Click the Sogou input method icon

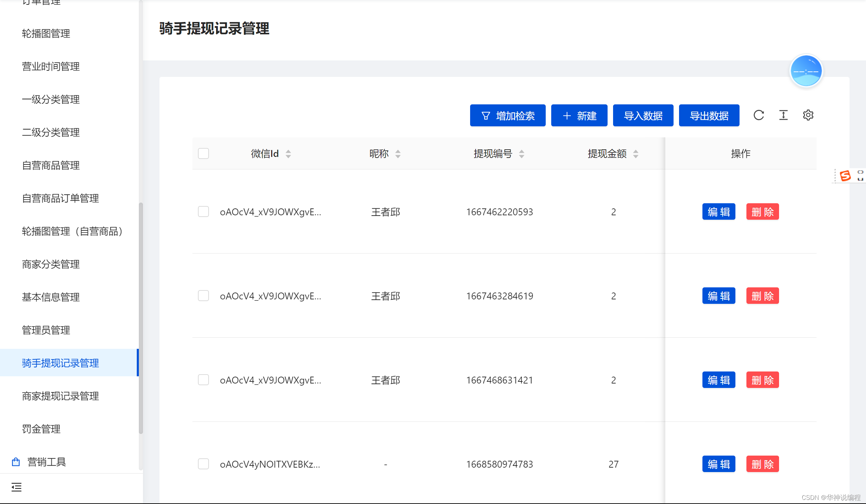(845, 176)
